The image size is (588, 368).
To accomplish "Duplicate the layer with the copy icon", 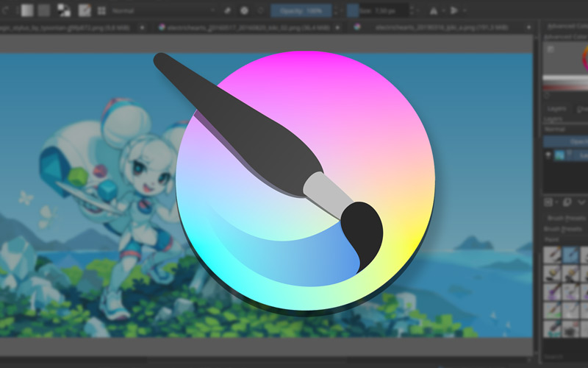I will [567, 202].
